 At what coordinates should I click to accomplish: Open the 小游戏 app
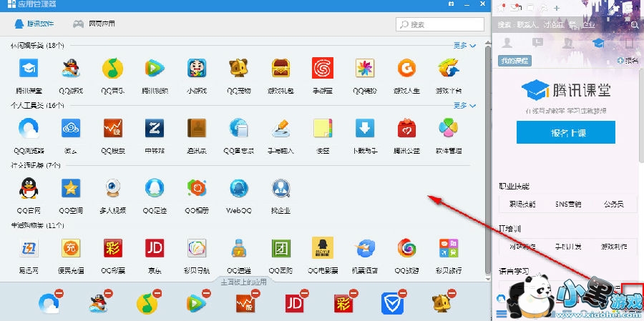point(197,68)
